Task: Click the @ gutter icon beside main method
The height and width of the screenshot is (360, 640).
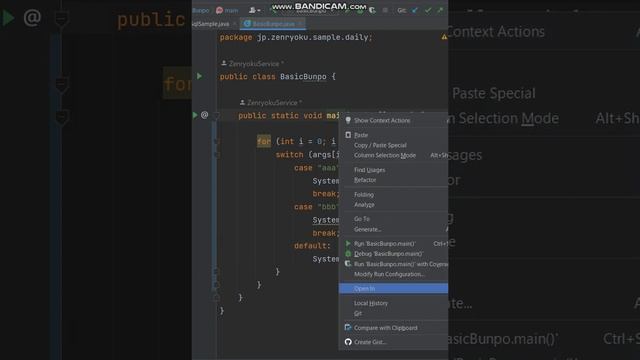Action: coord(204,115)
